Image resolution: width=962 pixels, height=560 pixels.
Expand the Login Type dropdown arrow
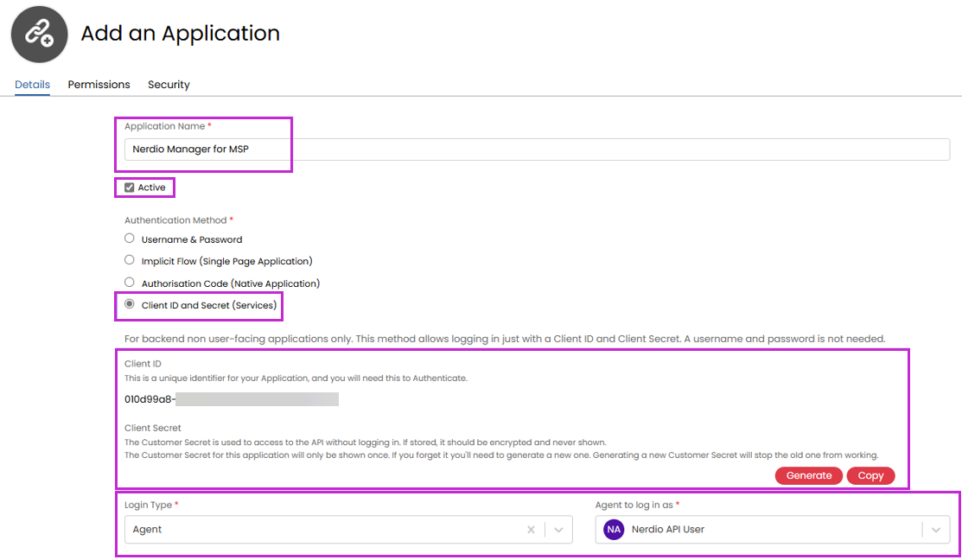(559, 530)
